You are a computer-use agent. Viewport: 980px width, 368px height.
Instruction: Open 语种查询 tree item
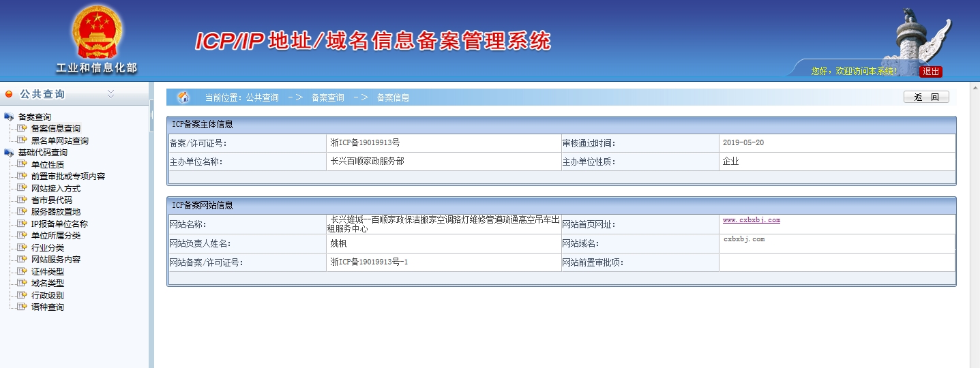(x=48, y=307)
